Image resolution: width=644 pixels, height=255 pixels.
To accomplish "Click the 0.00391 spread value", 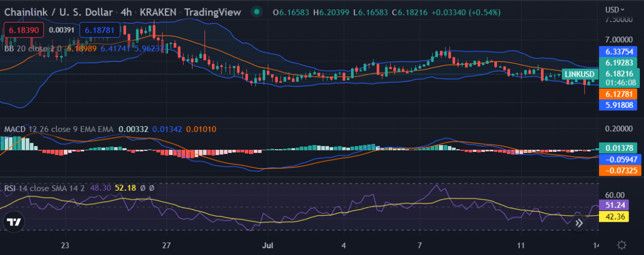I will coord(61,31).
